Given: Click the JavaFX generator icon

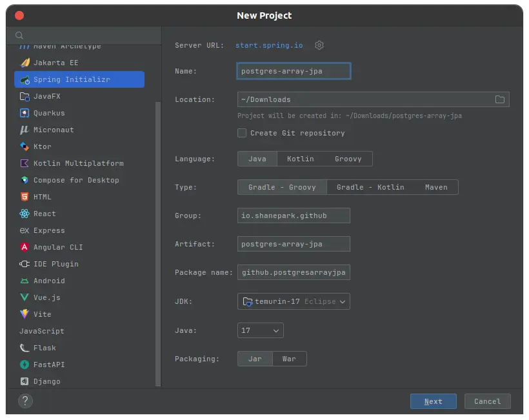Looking at the screenshot, I should (x=25, y=97).
